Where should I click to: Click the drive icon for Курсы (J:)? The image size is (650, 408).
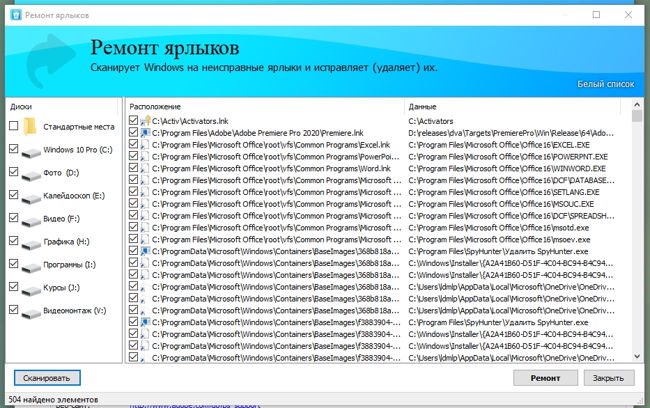31,291
